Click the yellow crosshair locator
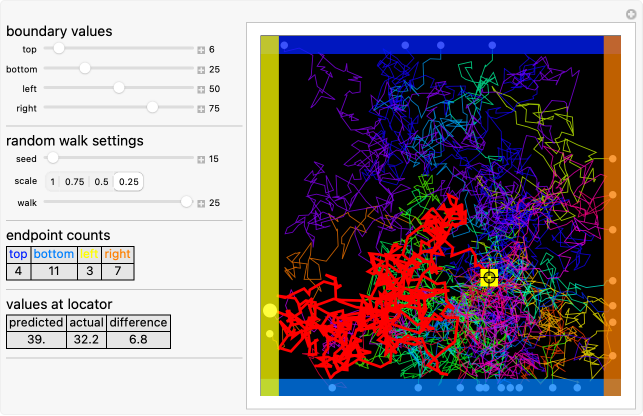643x416 pixels. pos(489,278)
